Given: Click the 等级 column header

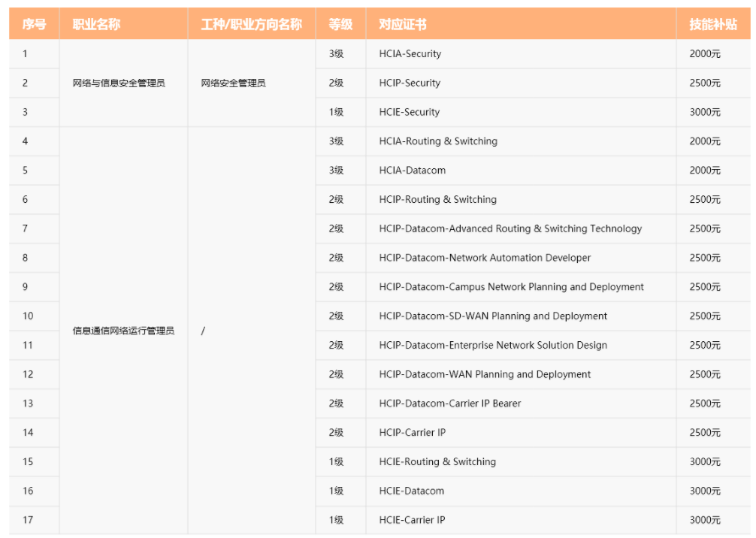Looking at the screenshot, I should click(340, 24).
